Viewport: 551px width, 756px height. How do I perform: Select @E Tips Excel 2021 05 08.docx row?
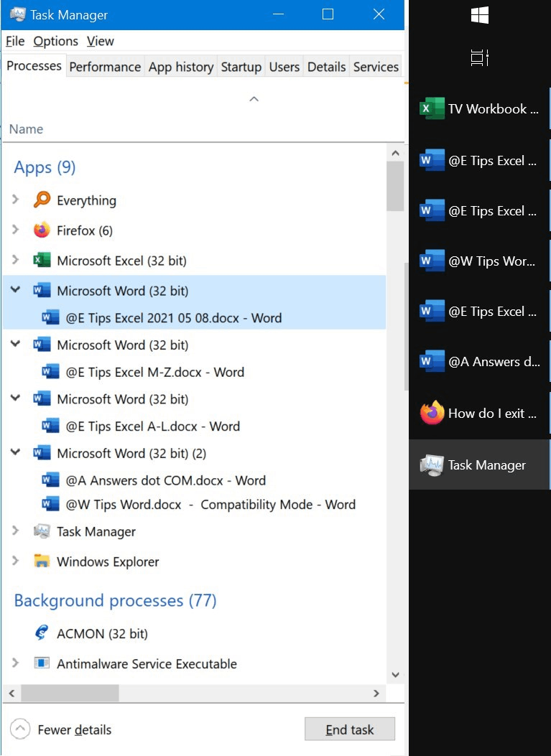click(x=194, y=318)
